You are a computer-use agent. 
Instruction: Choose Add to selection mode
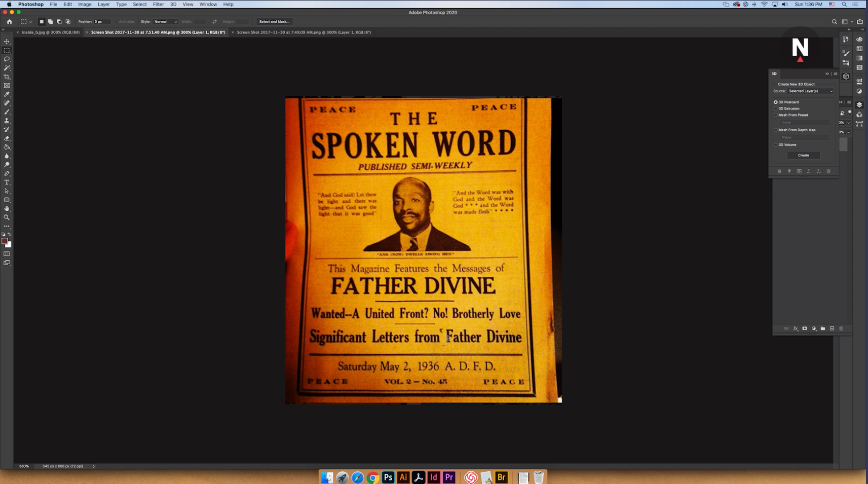click(50, 22)
